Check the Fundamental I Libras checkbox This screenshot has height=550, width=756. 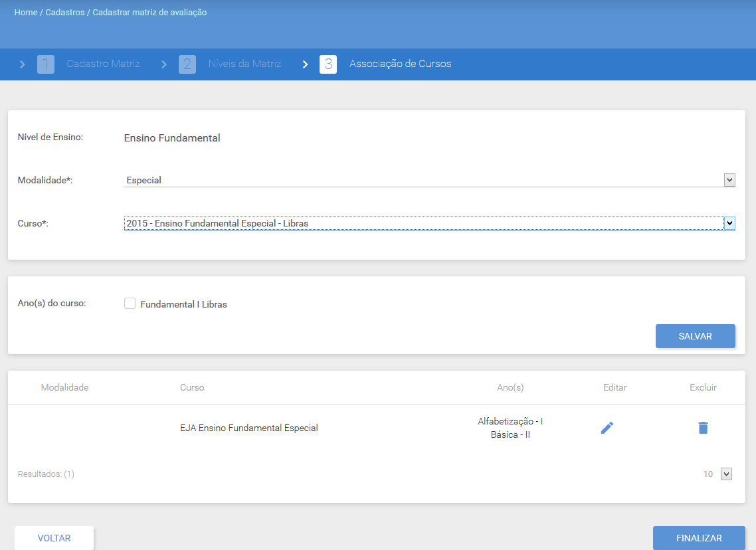click(x=130, y=303)
